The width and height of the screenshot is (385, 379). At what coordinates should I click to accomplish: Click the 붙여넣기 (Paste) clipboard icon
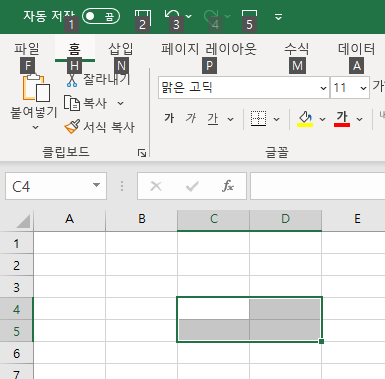[x=36, y=88]
